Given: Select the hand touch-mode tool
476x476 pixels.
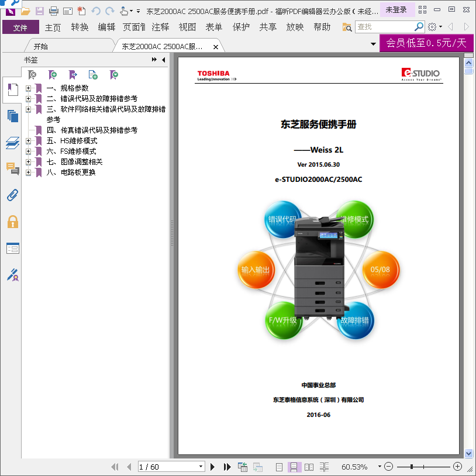Looking at the screenshot, I should (x=124, y=11).
